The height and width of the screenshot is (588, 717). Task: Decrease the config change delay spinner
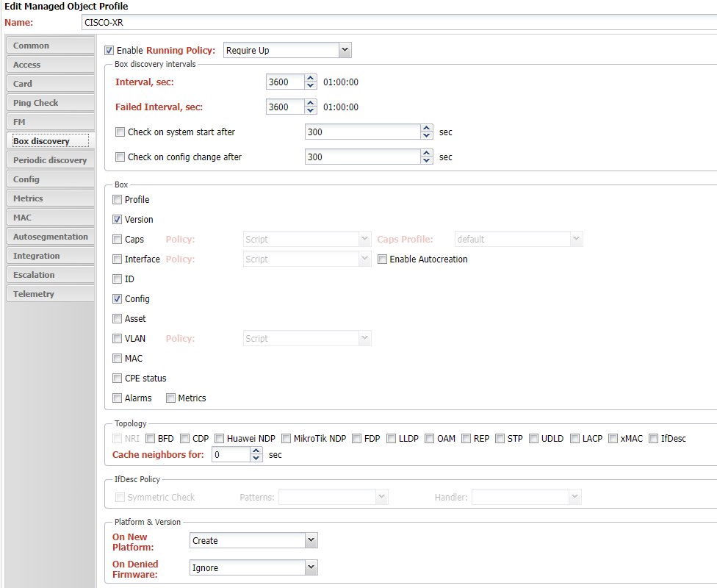[x=427, y=160]
